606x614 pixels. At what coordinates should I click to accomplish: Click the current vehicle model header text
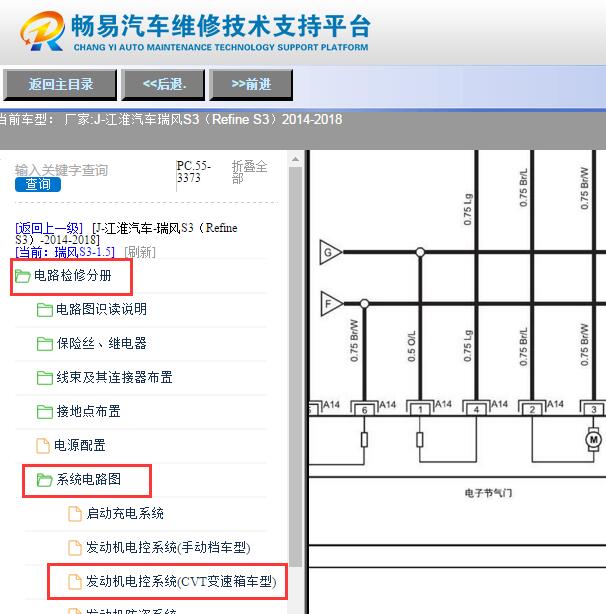171,119
